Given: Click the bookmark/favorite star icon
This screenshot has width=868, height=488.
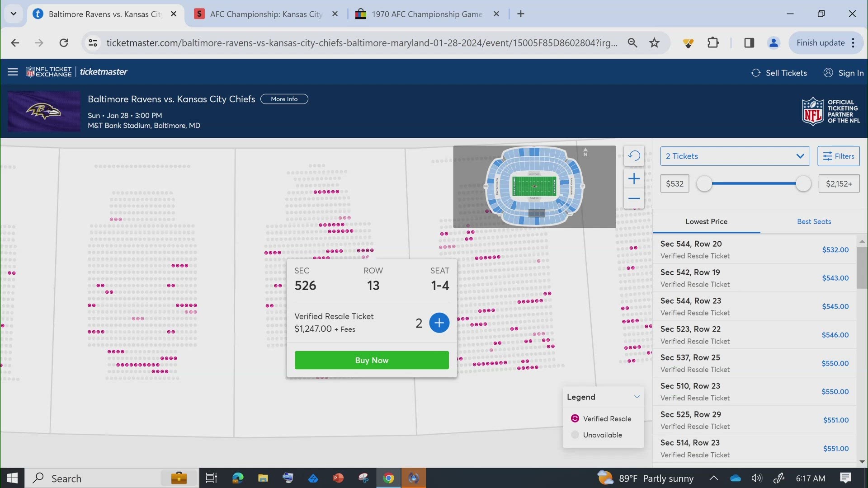Looking at the screenshot, I should (x=655, y=42).
